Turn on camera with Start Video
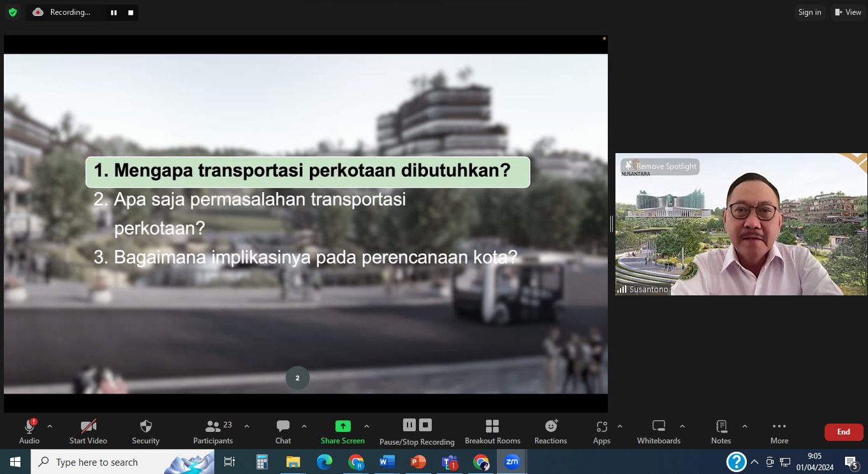This screenshot has height=474, width=868. pyautogui.click(x=88, y=431)
